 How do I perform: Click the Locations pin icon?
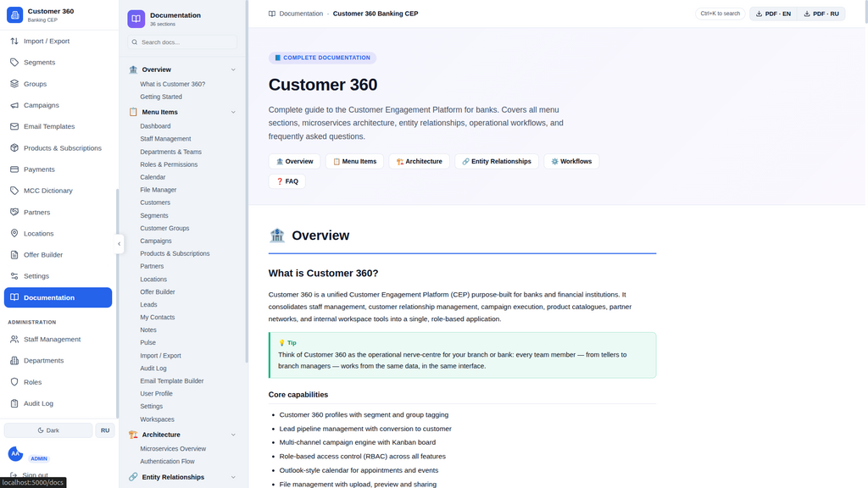click(x=14, y=234)
